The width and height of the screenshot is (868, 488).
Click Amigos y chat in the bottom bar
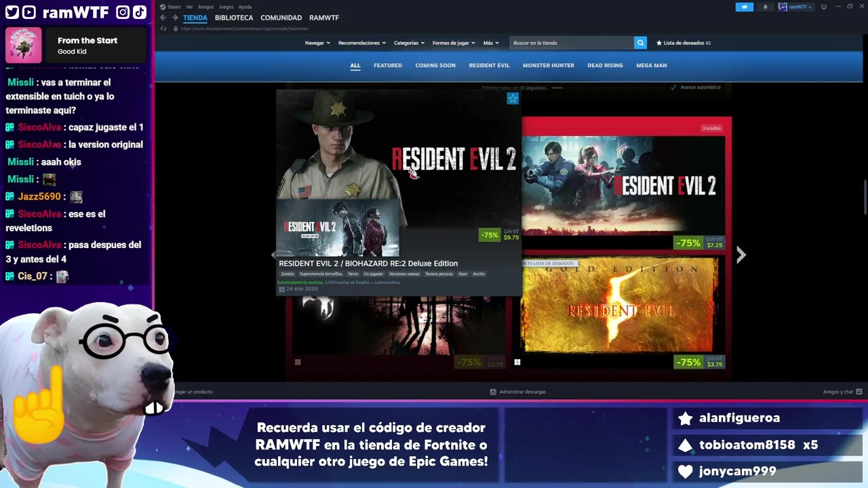point(838,392)
